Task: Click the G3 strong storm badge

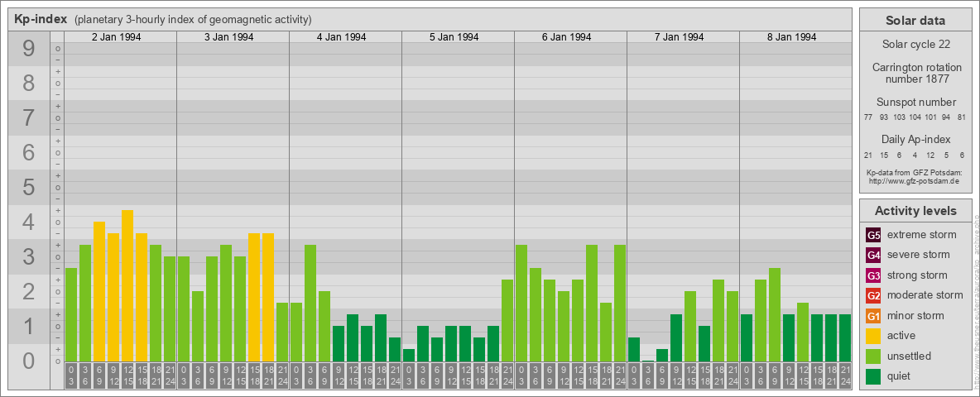Action: tap(873, 275)
